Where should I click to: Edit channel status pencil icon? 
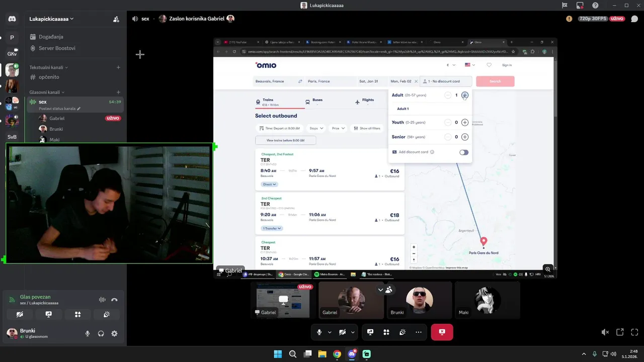point(78,109)
